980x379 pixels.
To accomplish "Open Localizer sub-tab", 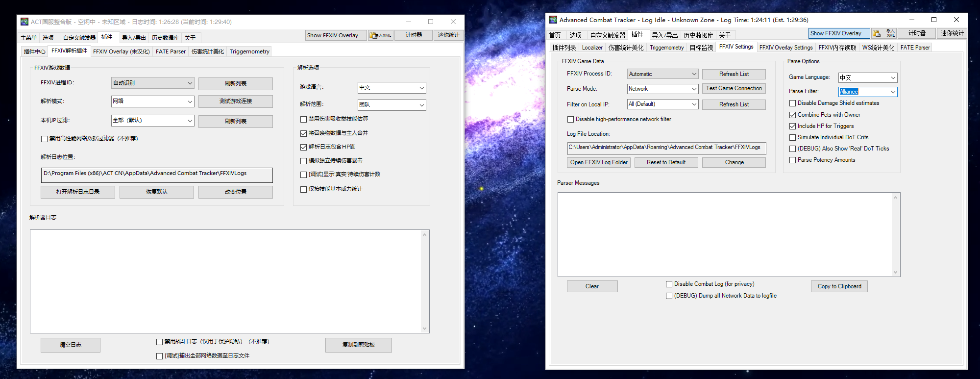I will (x=592, y=48).
